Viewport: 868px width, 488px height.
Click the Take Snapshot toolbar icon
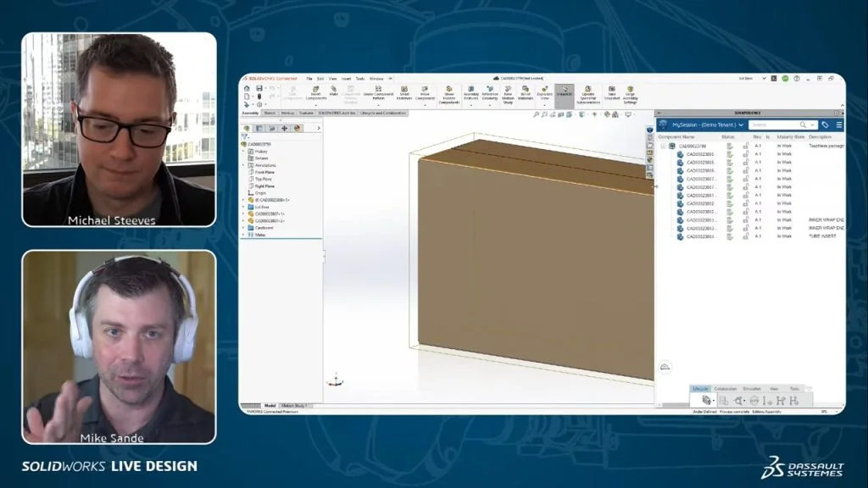click(611, 90)
